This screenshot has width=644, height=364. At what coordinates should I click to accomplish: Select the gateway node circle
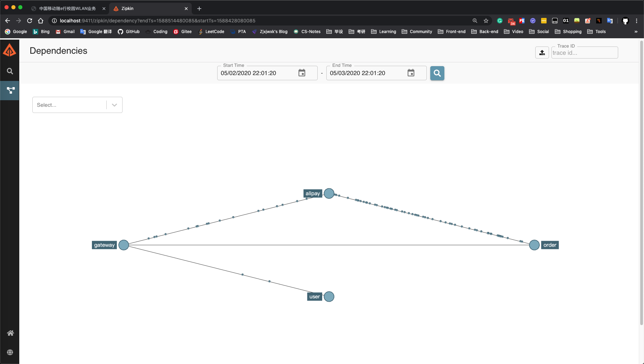pos(124,245)
